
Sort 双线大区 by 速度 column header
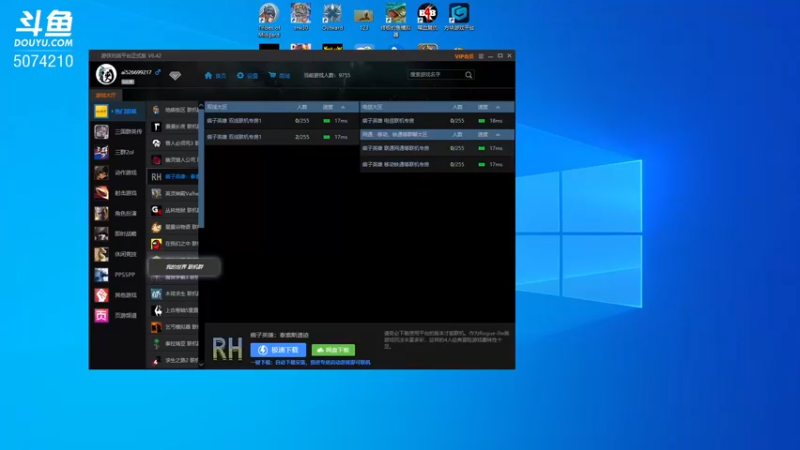[x=328, y=107]
